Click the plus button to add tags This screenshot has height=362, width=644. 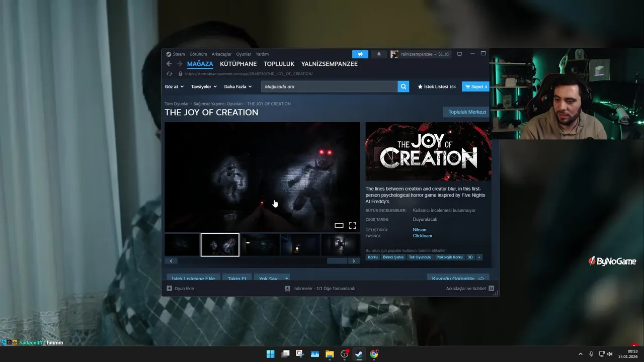479,257
